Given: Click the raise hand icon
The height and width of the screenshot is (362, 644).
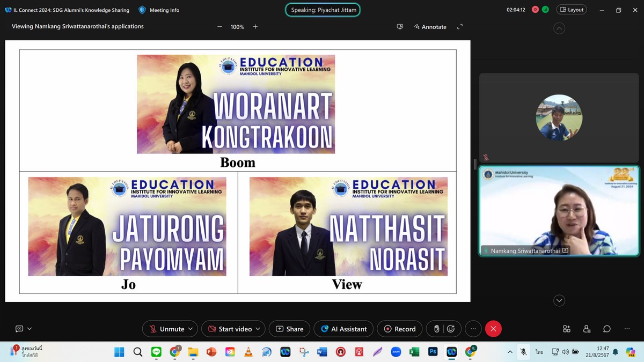Looking at the screenshot, I should click(437, 329).
